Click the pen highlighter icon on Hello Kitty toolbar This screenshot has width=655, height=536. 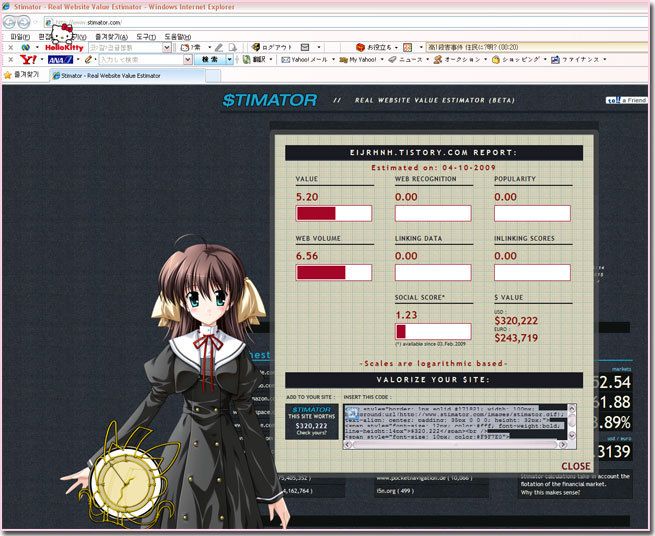click(219, 48)
